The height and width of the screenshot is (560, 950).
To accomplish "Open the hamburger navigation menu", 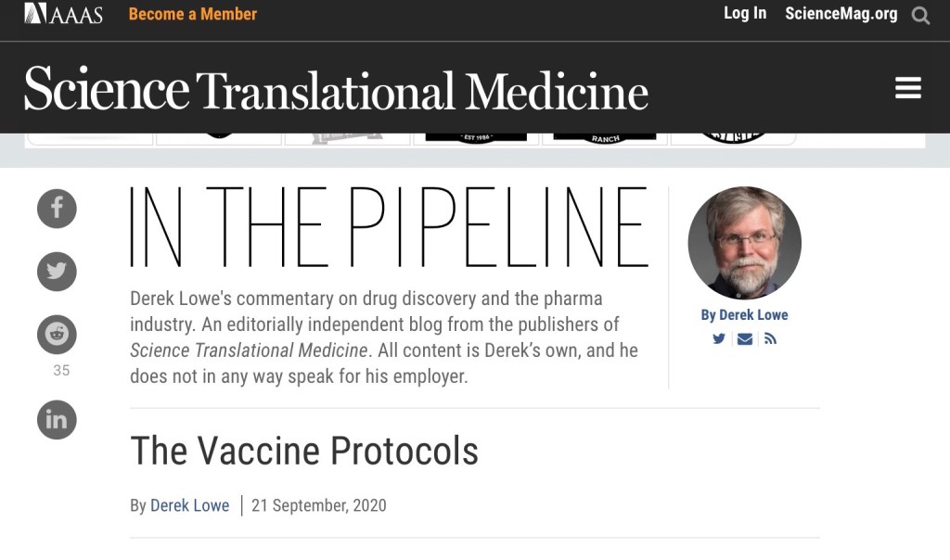I will 907,88.
